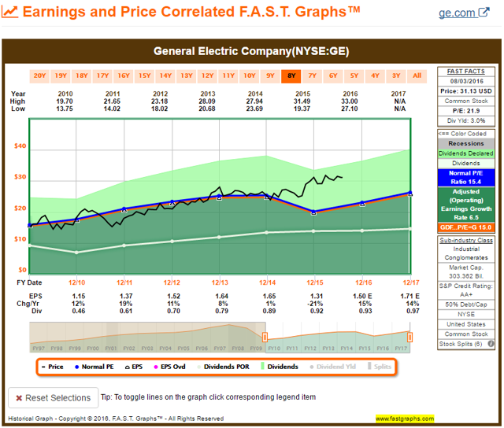This screenshot has height=428, width=504.
Task: Click the 12/15 FY date label
Action: pos(315,282)
